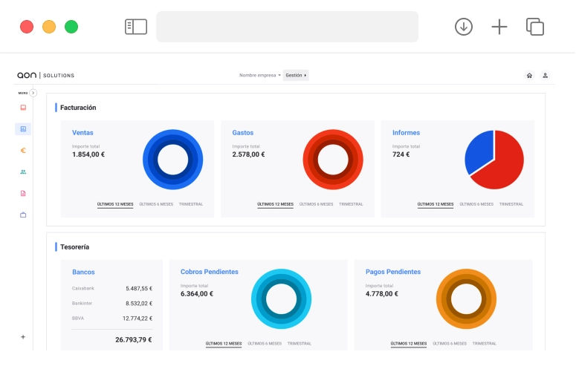Select the highlighted blue dashboard sidebar icon
Viewport: 576px width, 392px height.
click(23, 129)
